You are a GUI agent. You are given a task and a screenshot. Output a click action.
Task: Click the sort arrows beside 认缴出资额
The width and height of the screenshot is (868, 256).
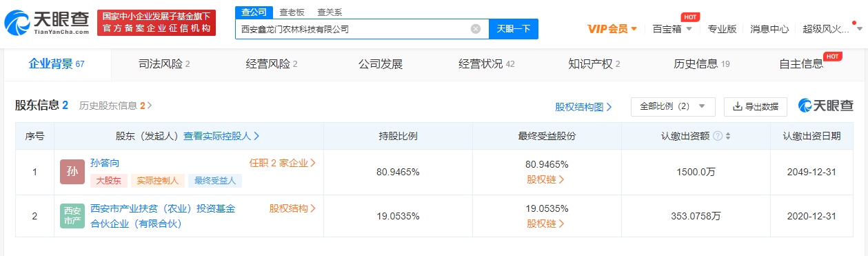[728, 136]
